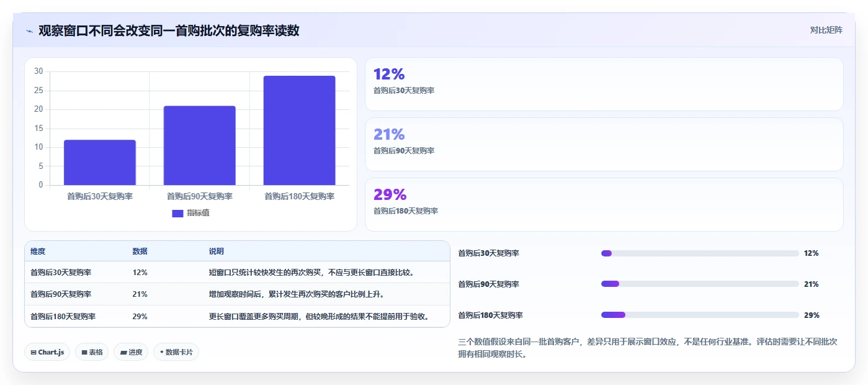
Task: Click the 首购后180天复购率 x-axis label
Action: pyautogui.click(x=299, y=196)
